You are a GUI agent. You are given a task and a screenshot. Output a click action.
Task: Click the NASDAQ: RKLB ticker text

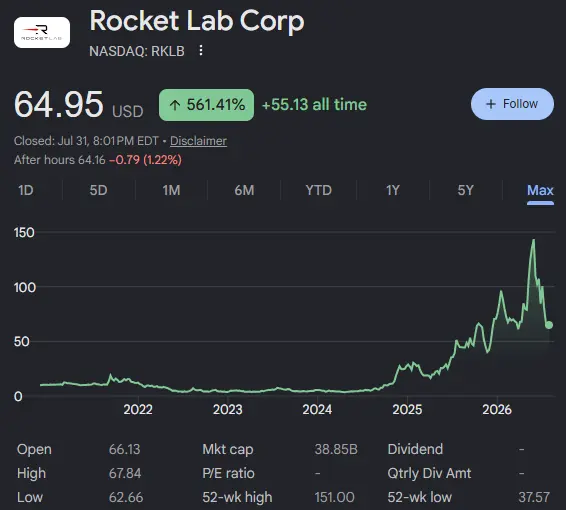pos(137,51)
